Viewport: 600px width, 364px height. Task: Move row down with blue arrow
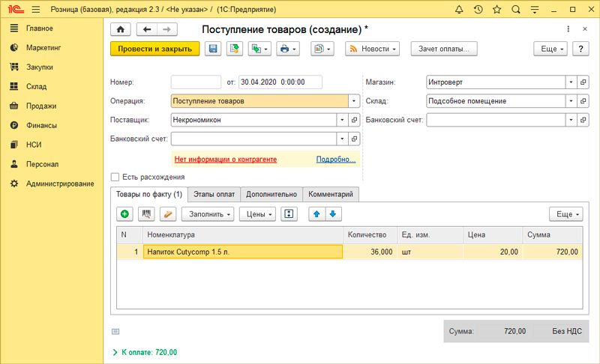[333, 214]
